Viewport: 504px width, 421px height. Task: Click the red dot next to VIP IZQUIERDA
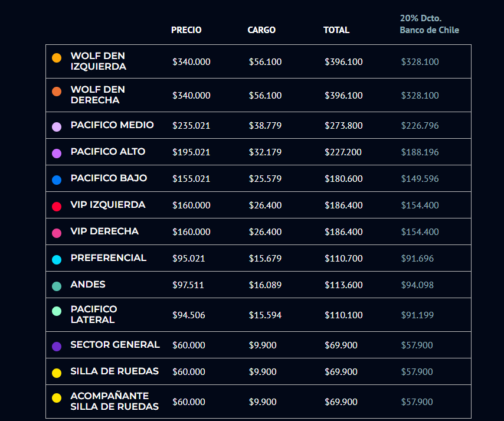click(x=57, y=207)
